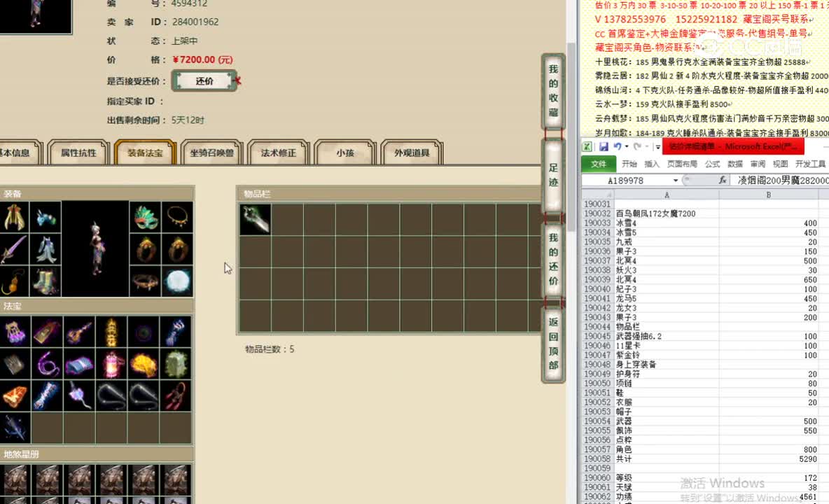The image size is (829, 504).
Task: Select the blue scroll-book treasure icon
Action: (79, 363)
